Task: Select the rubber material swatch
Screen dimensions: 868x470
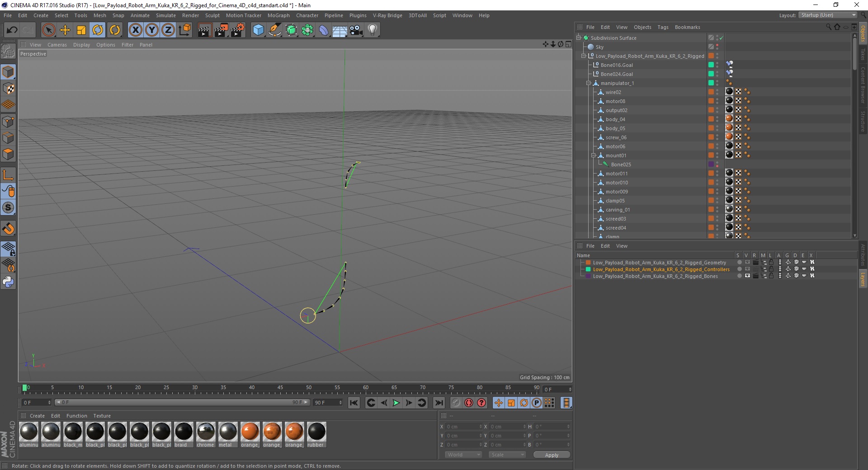Action: [316, 435]
